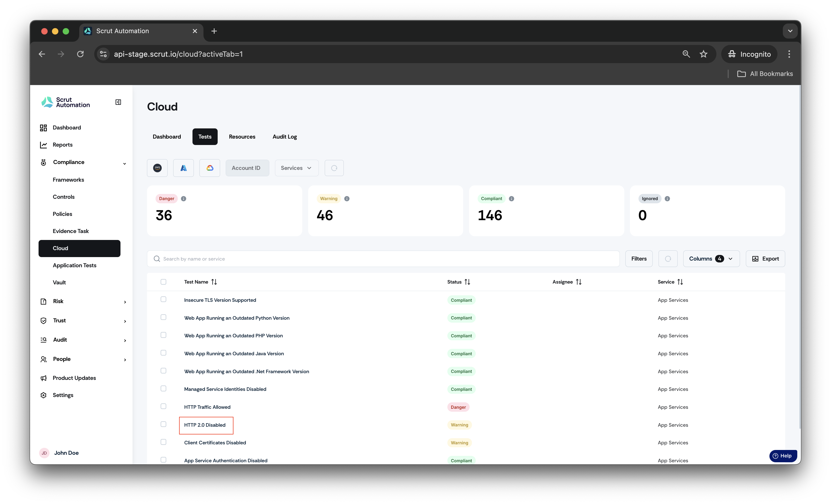Collapse the sidebar using the panel icon
Image resolution: width=831 pixels, height=504 pixels.
point(118,102)
